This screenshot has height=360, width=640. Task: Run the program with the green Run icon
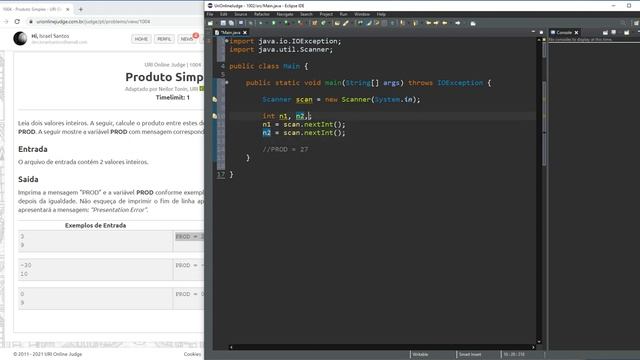pyautogui.click(x=273, y=23)
